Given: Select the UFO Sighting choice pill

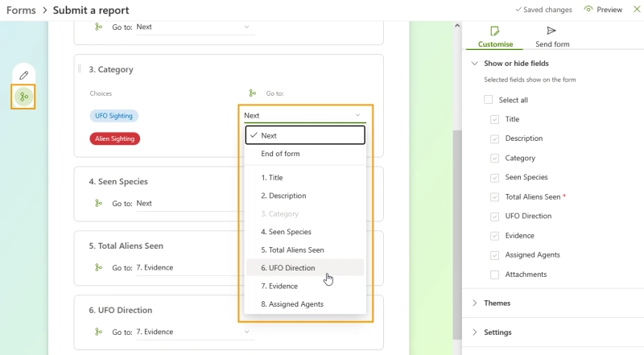Looking at the screenshot, I should coord(114,116).
